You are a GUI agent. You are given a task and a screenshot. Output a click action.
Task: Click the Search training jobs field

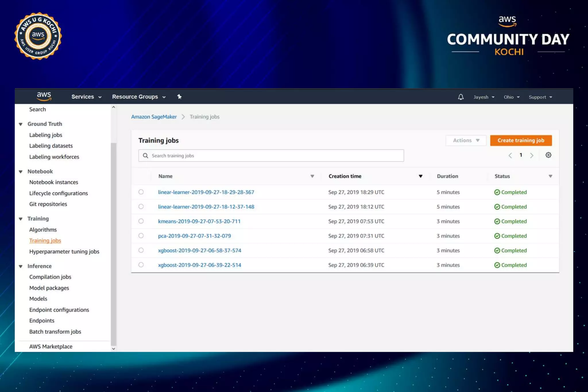pyautogui.click(x=271, y=156)
